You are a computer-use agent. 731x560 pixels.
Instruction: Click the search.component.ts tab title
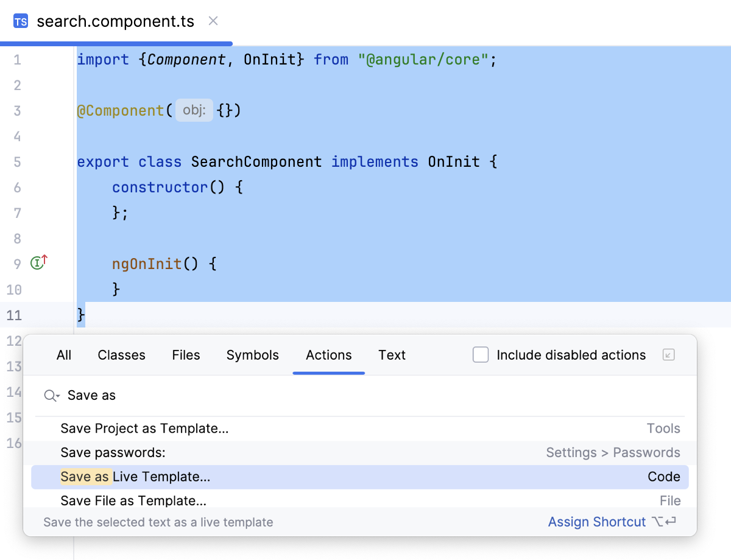pyautogui.click(x=115, y=21)
